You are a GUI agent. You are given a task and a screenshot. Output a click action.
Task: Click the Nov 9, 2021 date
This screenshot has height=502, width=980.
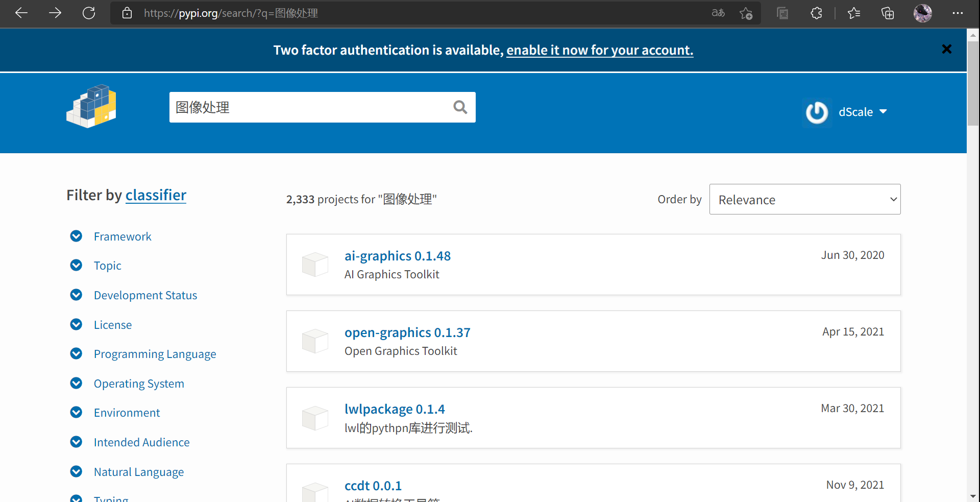855,485
